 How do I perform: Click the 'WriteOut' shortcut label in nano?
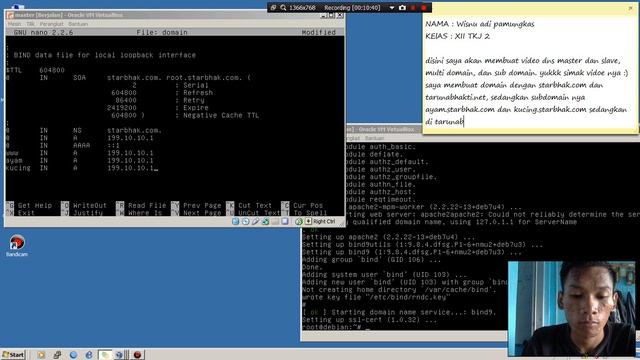90,205
